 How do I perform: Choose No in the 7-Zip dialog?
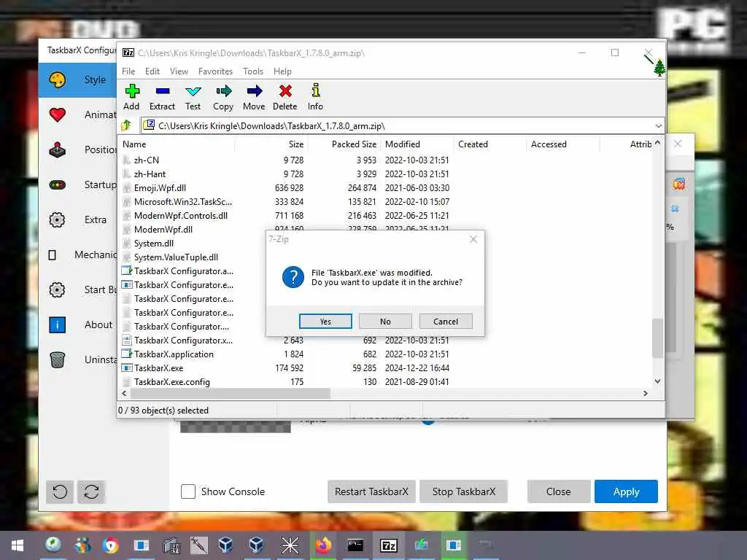tap(385, 322)
